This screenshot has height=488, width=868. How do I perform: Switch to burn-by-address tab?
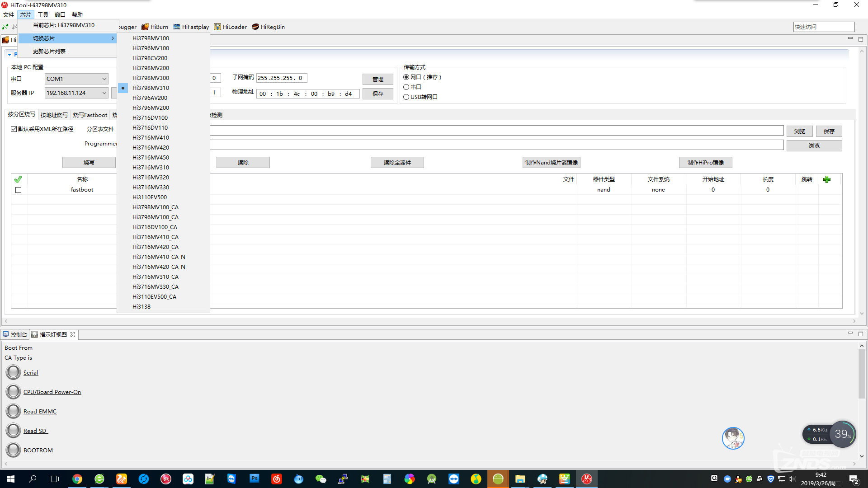point(54,115)
